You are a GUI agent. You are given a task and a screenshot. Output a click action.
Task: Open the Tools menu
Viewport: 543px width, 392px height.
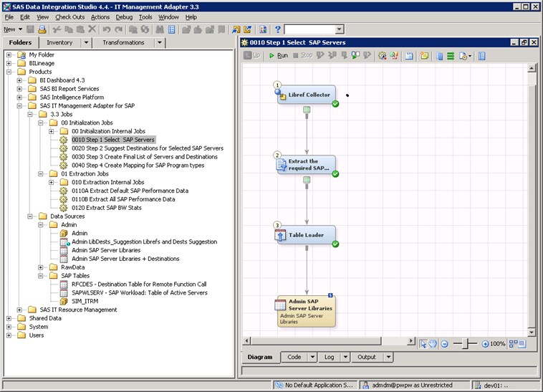(145, 17)
